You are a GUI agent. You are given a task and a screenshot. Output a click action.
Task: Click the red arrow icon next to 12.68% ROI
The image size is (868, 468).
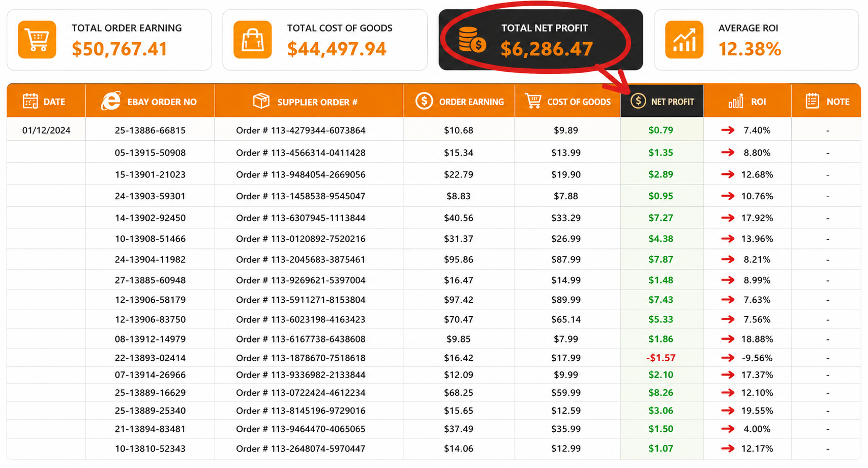(728, 174)
